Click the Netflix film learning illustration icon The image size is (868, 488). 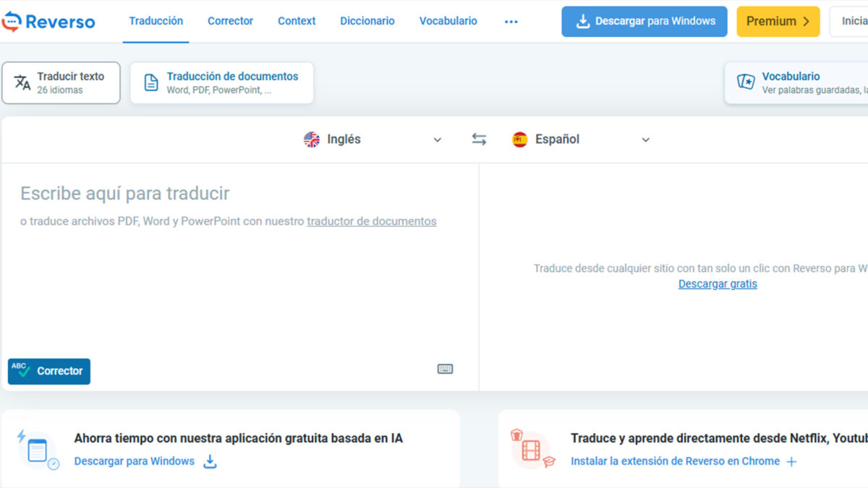532,448
